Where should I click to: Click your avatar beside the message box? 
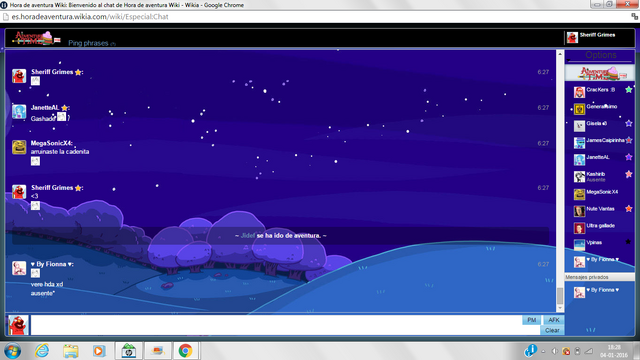[18, 325]
